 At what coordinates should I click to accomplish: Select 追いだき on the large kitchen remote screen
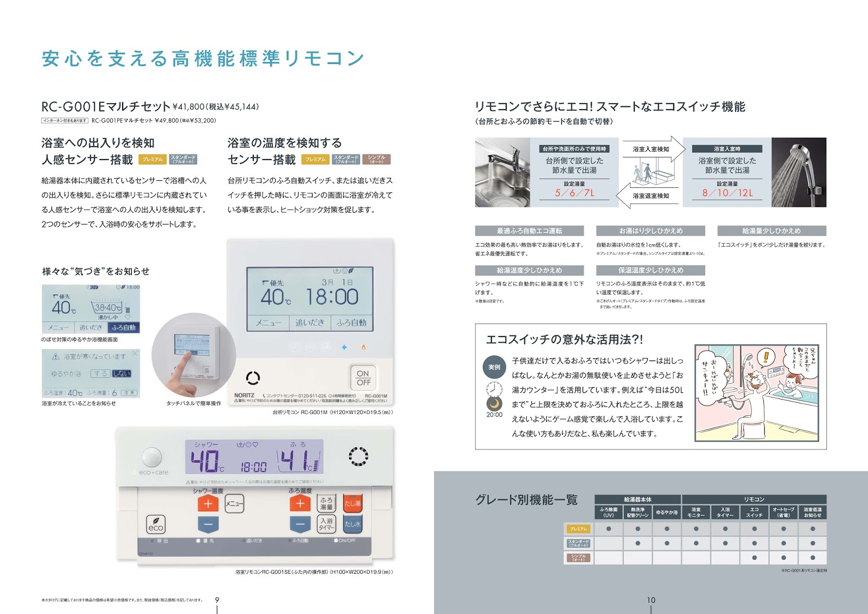click(x=309, y=322)
